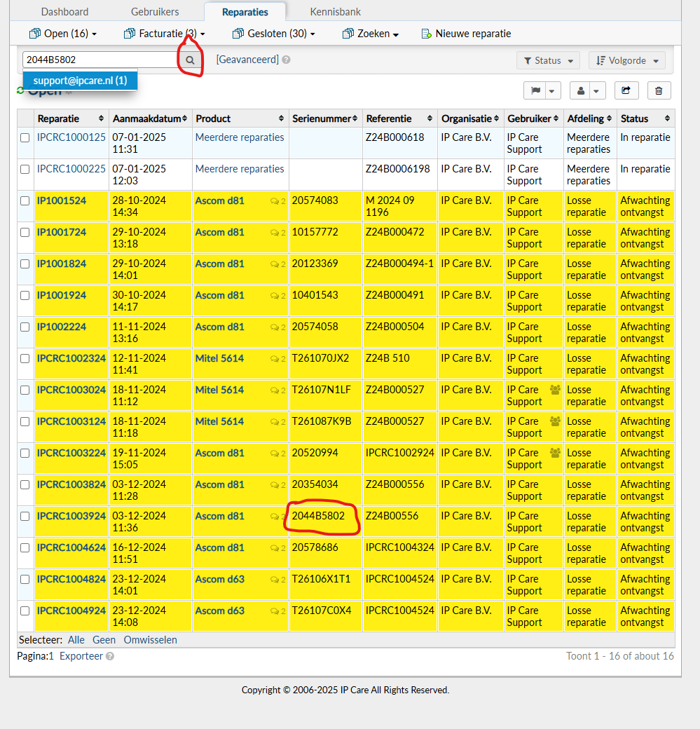Check the box for IPCRC1003924
Viewport: 700px width, 729px height.
tap(25, 517)
